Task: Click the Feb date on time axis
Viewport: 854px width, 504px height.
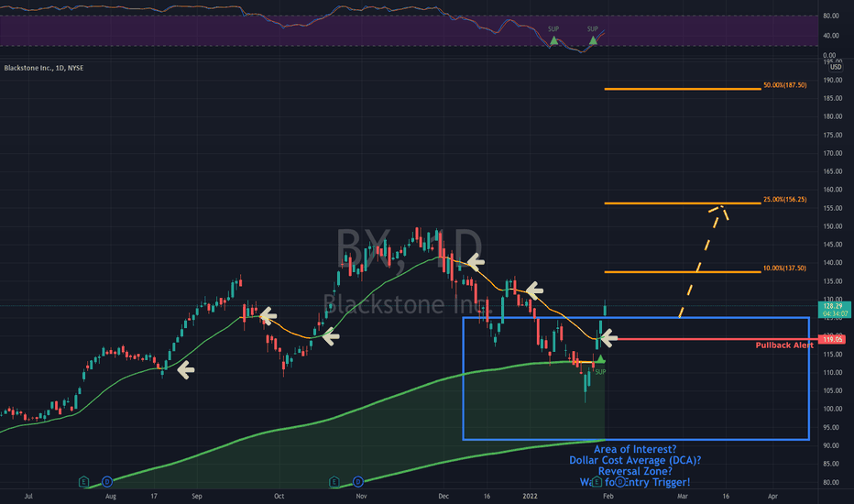Action: (x=608, y=497)
